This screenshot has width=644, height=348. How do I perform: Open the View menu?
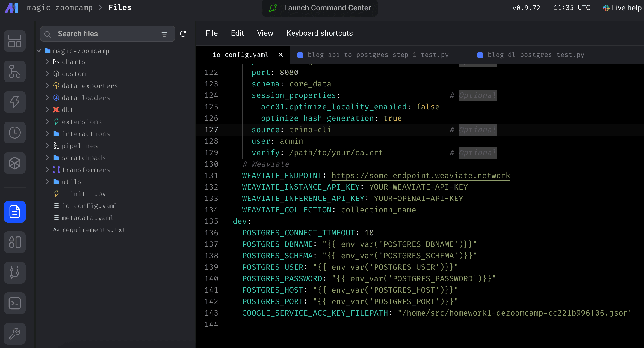tap(265, 33)
